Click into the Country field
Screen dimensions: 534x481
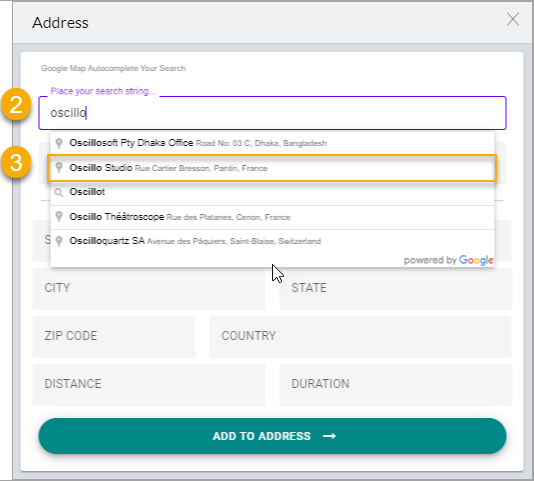click(361, 337)
